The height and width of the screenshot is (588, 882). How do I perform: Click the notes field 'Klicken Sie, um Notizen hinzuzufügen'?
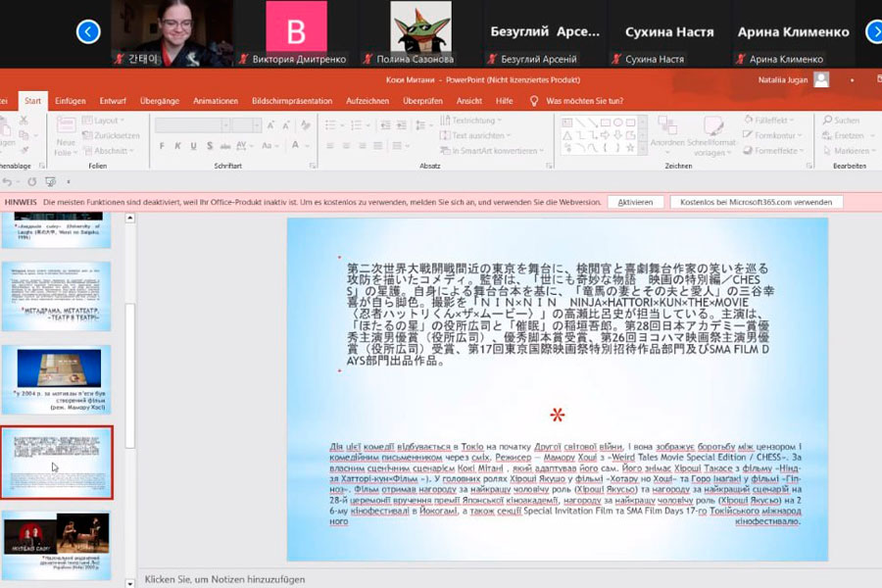(x=224, y=579)
